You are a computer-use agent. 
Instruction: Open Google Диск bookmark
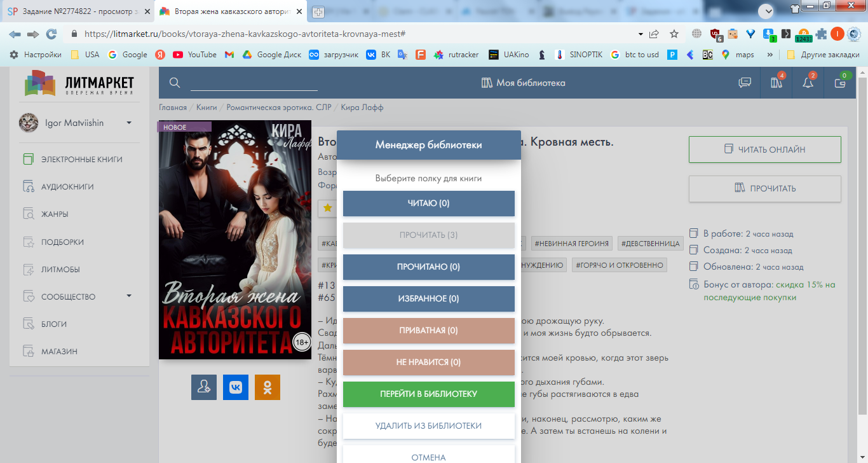(271, 55)
